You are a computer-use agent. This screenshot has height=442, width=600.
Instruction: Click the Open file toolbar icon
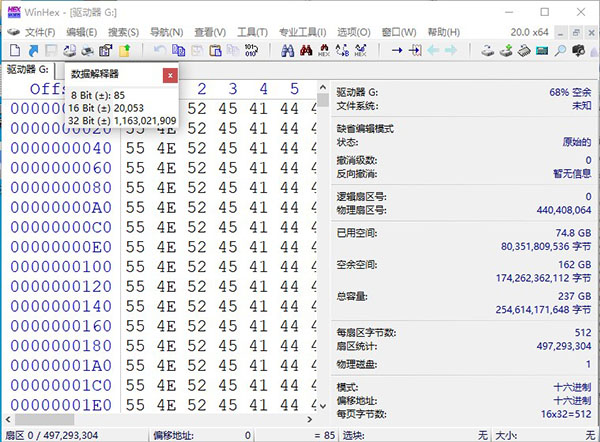[x=32, y=50]
